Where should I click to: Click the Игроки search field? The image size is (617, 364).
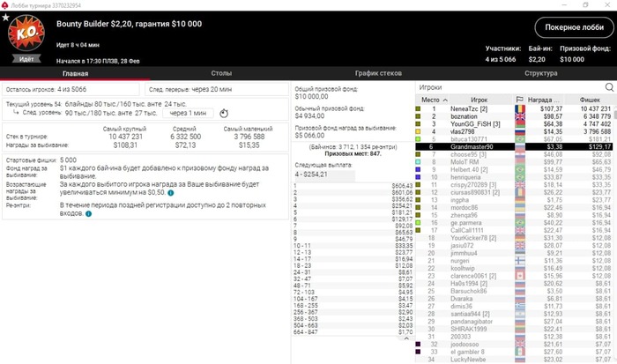coord(509,87)
